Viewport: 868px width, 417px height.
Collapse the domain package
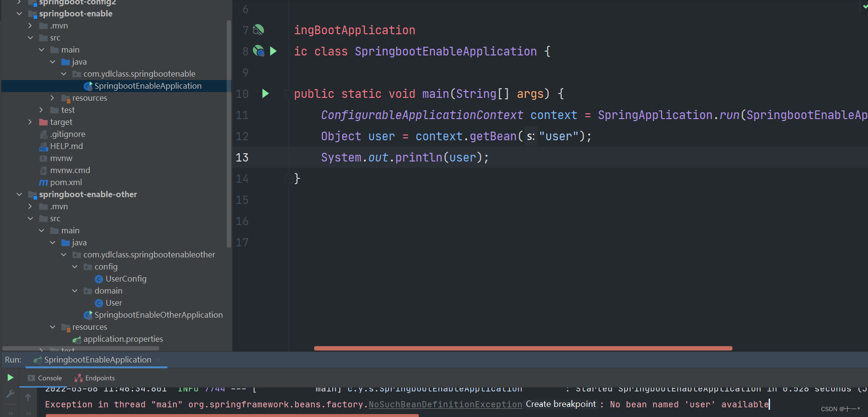pos(75,291)
